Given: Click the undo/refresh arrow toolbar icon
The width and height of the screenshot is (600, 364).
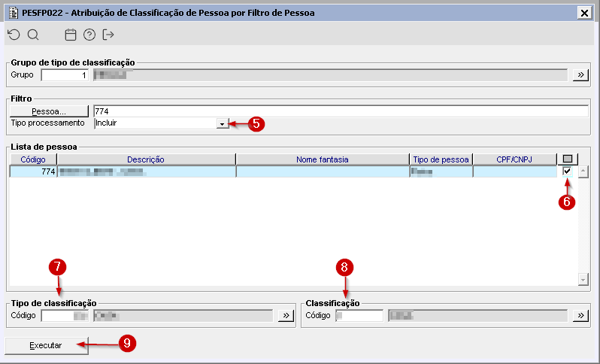Looking at the screenshot, I should (x=14, y=35).
